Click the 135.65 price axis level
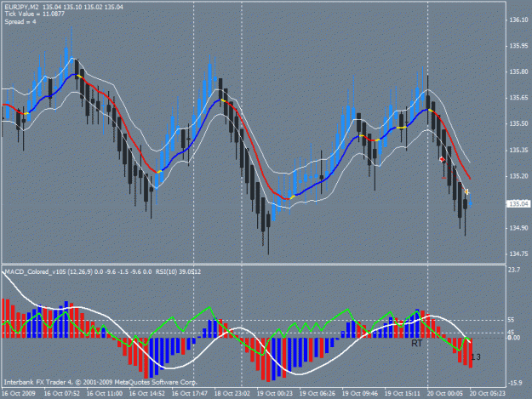The image size is (532, 399). click(x=518, y=98)
